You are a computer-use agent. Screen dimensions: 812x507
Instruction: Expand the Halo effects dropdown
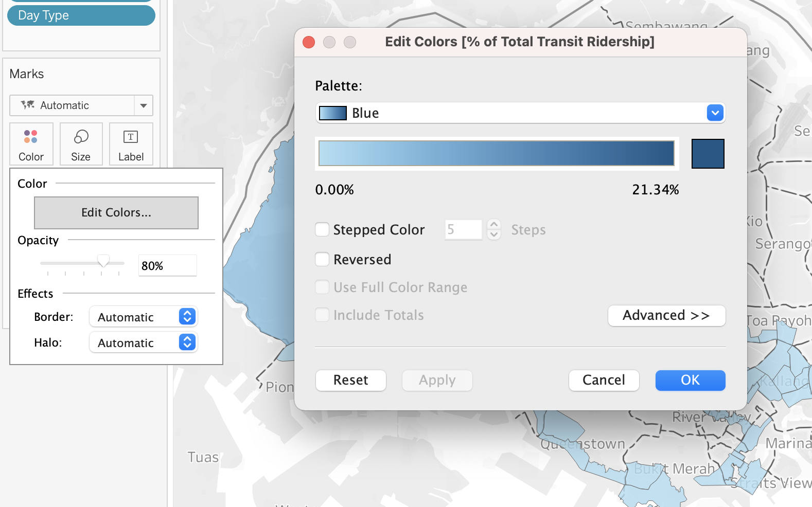[143, 342]
